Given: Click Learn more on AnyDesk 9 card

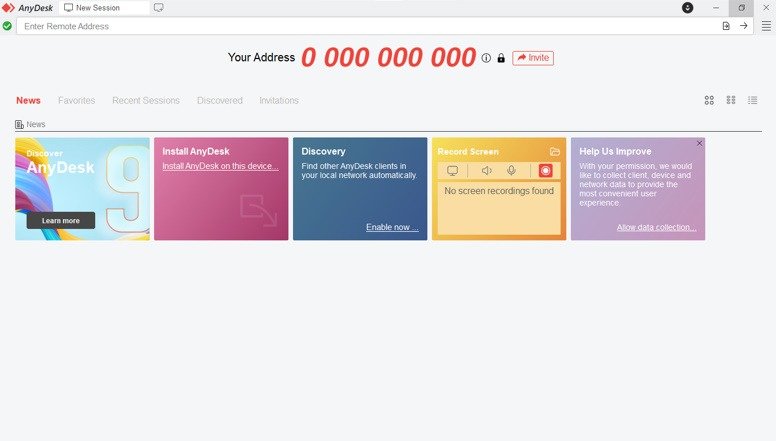Looking at the screenshot, I should pos(61,220).
